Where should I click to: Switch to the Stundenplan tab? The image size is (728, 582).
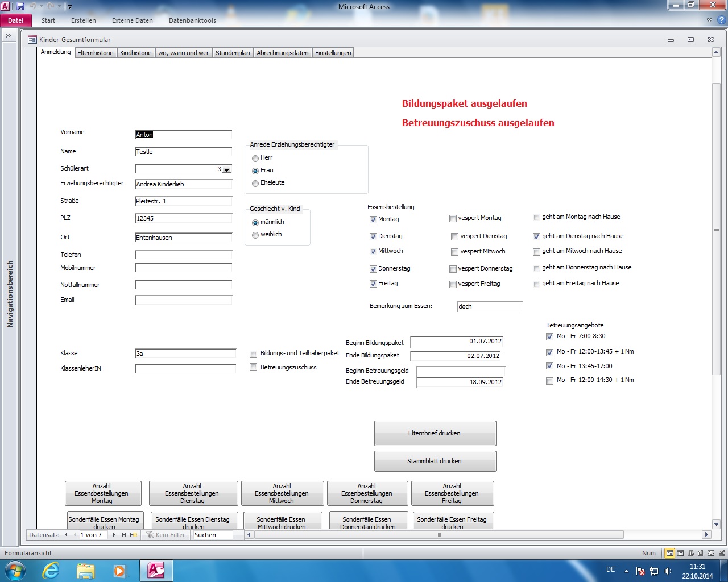(x=233, y=53)
